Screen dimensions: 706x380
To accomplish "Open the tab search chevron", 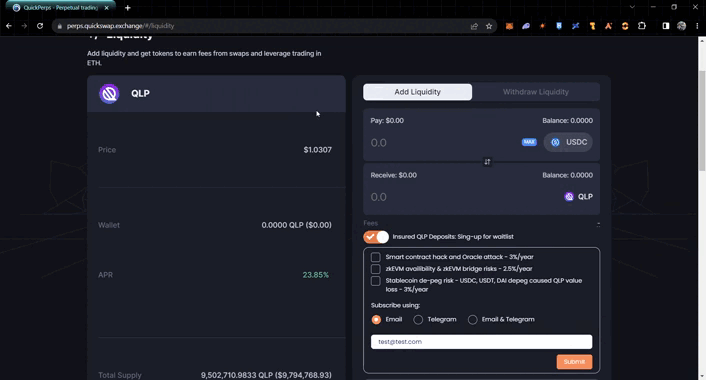I will (x=632, y=7).
